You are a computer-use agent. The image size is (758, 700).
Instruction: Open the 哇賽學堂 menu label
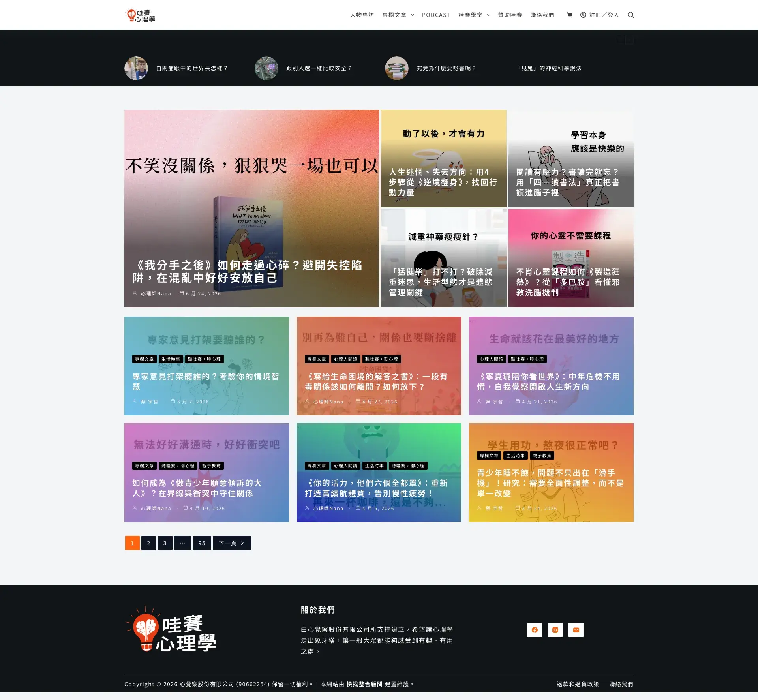(x=470, y=15)
